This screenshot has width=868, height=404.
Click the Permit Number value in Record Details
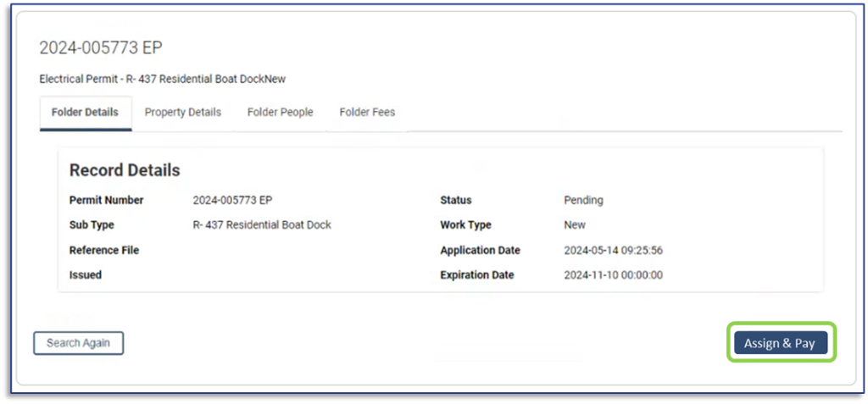pos(232,201)
